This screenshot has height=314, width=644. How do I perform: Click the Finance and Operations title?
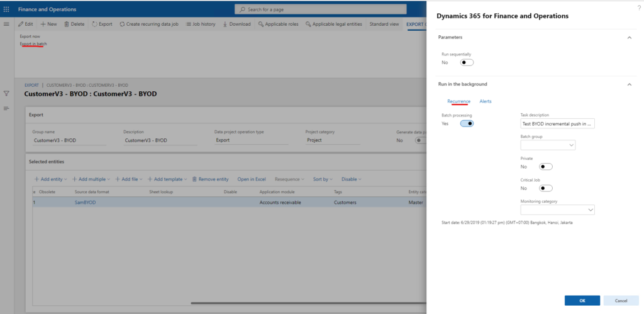(x=47, y=9)
